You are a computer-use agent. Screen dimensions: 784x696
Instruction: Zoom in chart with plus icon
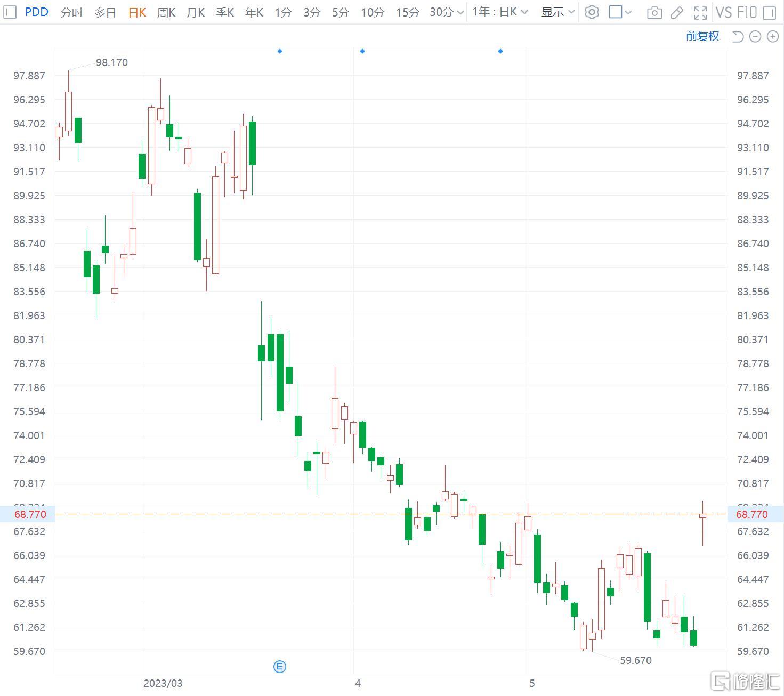click(x=772, y=36)
